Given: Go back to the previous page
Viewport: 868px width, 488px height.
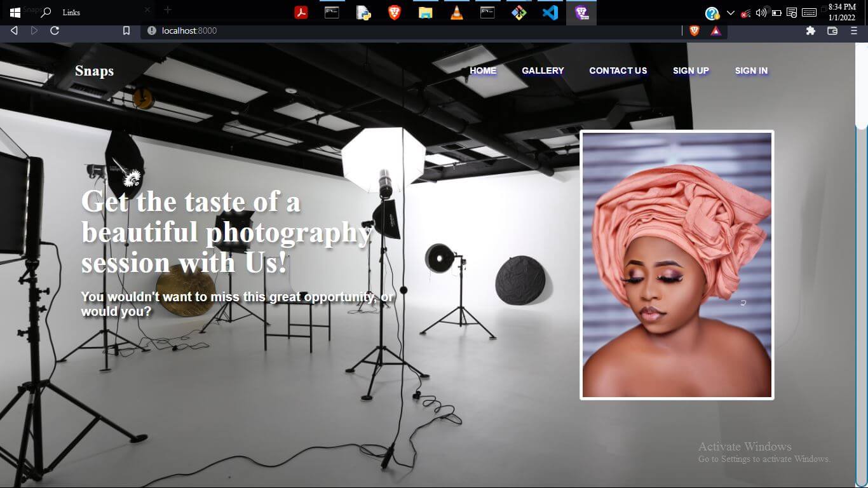Looking at the screenshot, I should pos(14,30).
